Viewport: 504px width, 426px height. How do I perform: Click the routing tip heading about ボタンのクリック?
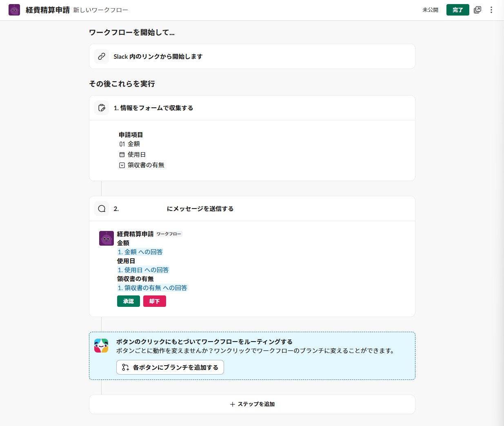(x=204, y=342)
